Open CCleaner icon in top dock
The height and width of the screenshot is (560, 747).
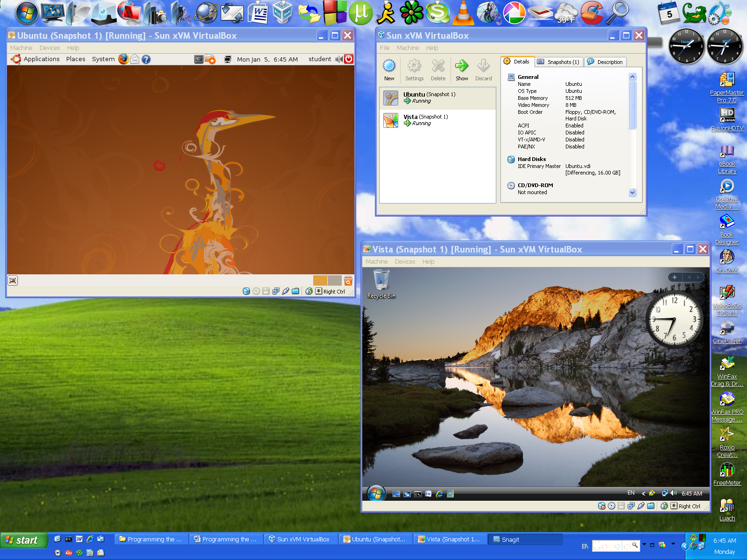[x=592, y=13]
